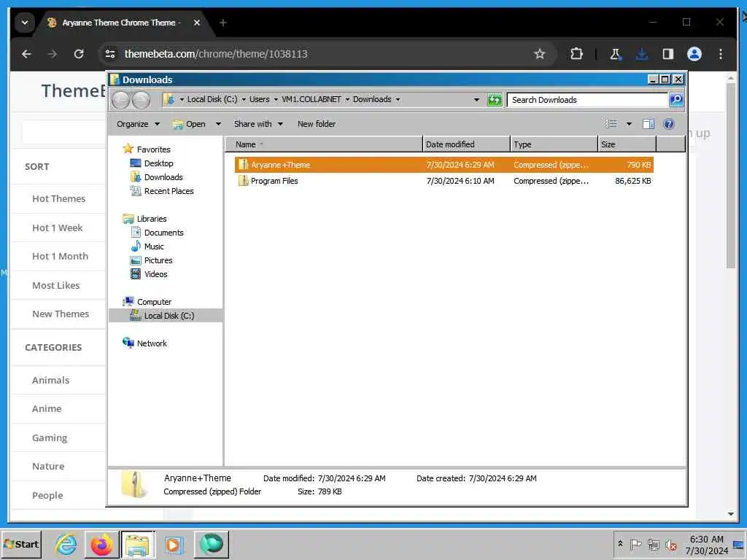Screen dimensions: 747x560
Task: Sort files by Size column
Action: coord(627,144)
